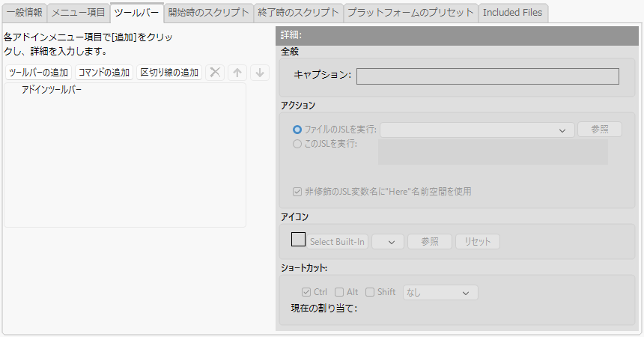Click the 詳細: panel header
Image resolution: width=644 pixels, height=337 pixels.
coord(458,35)
